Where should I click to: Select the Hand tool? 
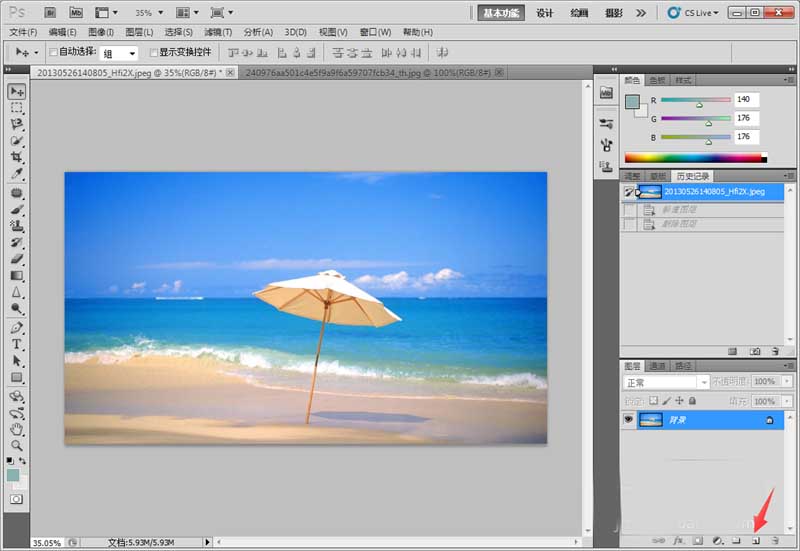coord(17,429)
